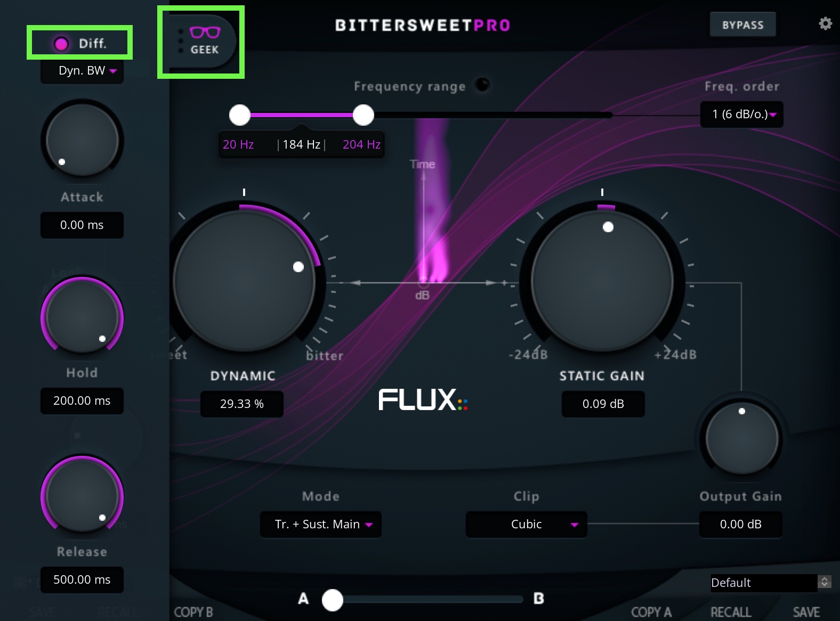
Task: Open the Default preset selector
Action: [x=764, y=583]
